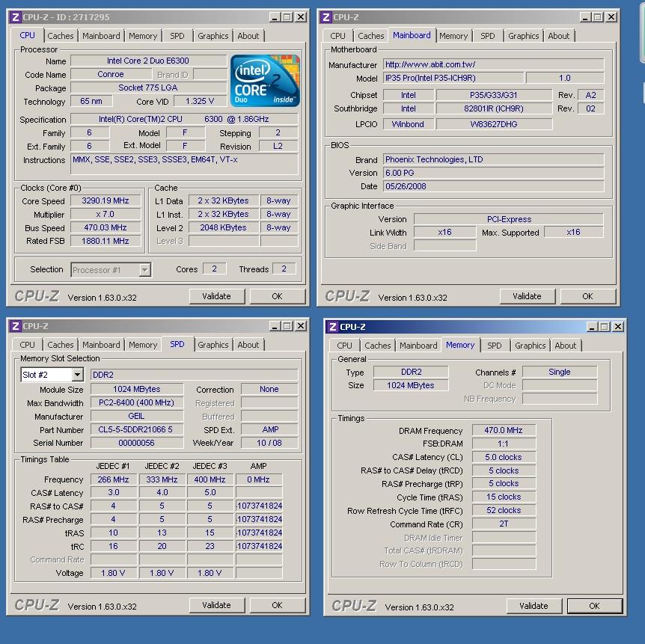This screenshot has height=644, width=645.
Task: Select SPD tab in the CPU window
Action: (x=177, y=36)
